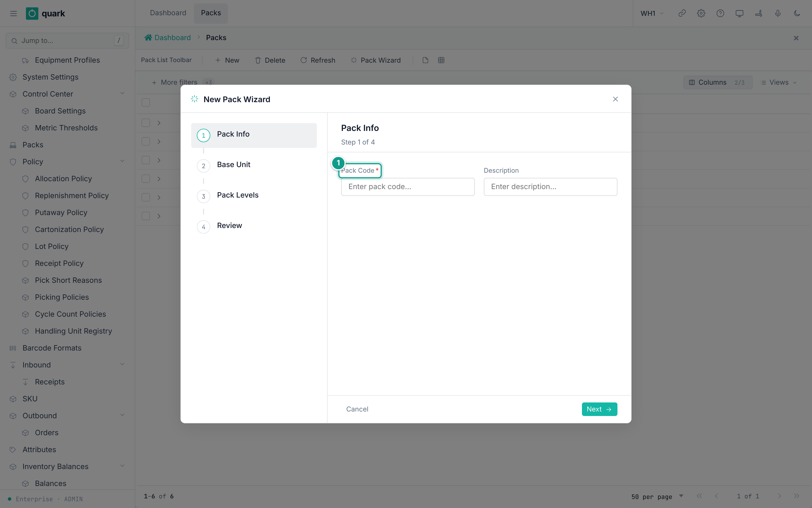Click the forklift equipment icon
This screenshot has height=508, width=812.
click(x=759, y=14)
